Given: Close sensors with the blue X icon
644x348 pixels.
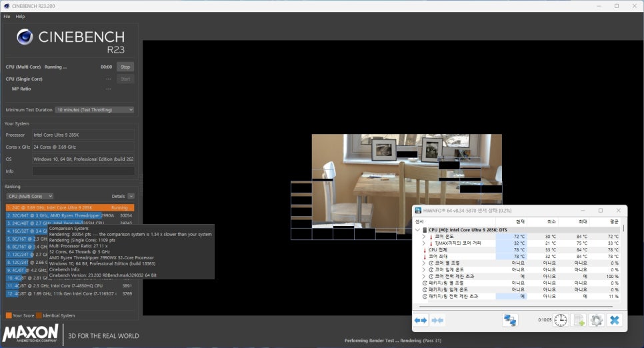Looking at the screenshot, I should [x=614, y=321].
